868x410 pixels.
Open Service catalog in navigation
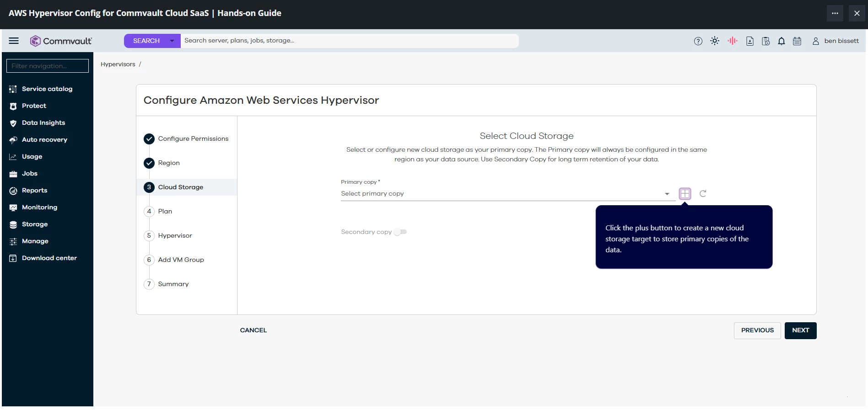(47, 89)
